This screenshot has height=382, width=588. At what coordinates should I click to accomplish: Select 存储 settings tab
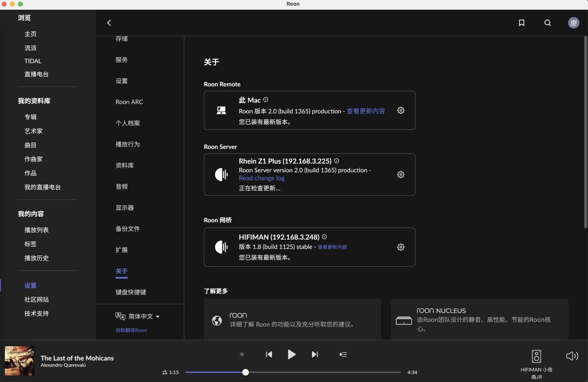tap(122, 39)
